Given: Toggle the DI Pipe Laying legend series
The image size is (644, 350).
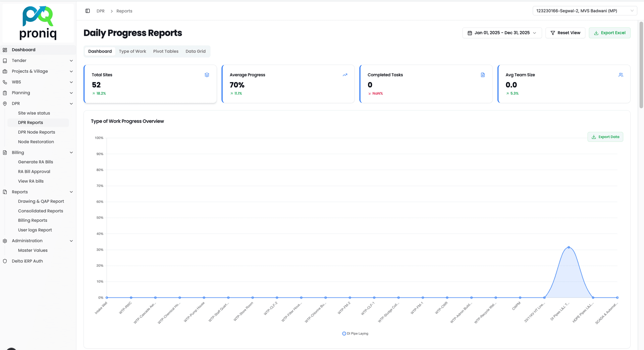Looking at the screenshot, I should coord(355,334).
